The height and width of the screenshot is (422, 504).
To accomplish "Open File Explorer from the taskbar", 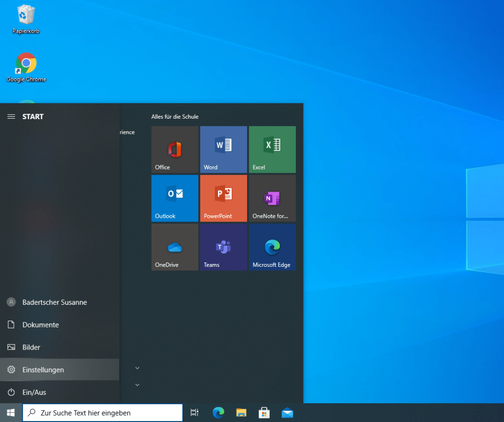I will pyautogui.click(x=241, y=413).
